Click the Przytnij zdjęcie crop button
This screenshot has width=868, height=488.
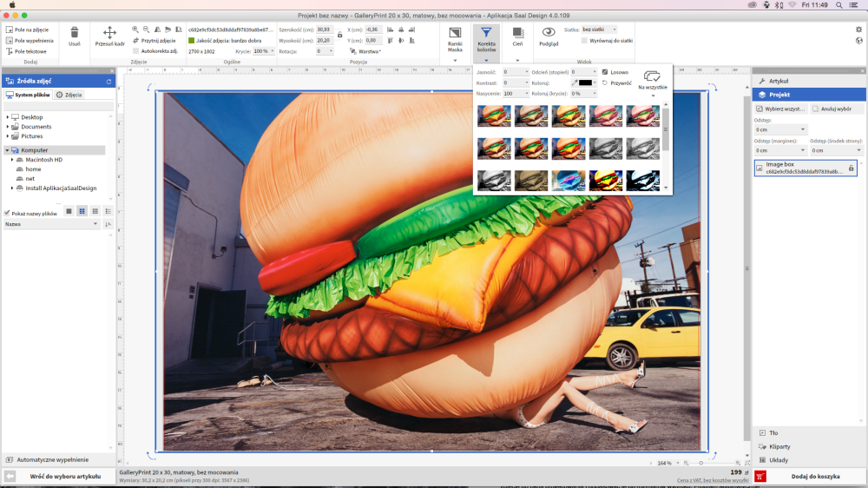coord(155,41)
